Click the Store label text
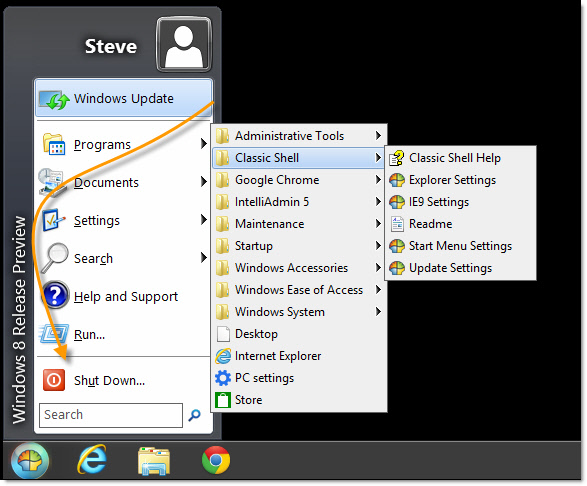This screenshot has height=486, width=587. pyautogui.click(x=249, y=400)
